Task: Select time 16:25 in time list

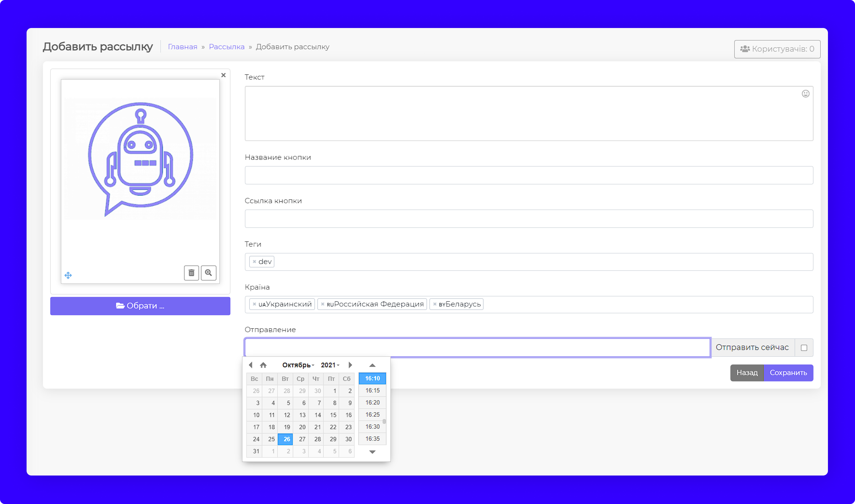Action: pos(372,414)
